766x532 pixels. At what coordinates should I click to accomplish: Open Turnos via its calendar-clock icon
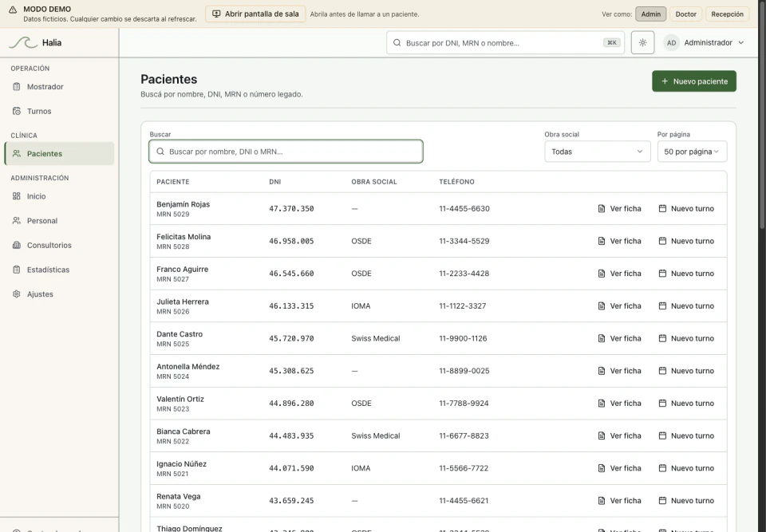pyautogui.click(x=17, y=111)
